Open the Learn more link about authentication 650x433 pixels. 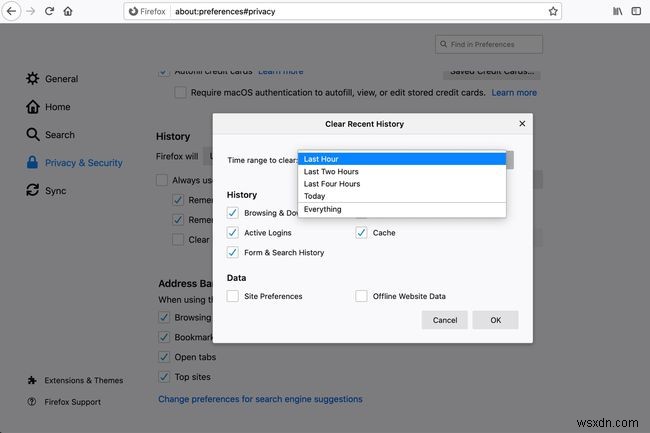[514, 92]
